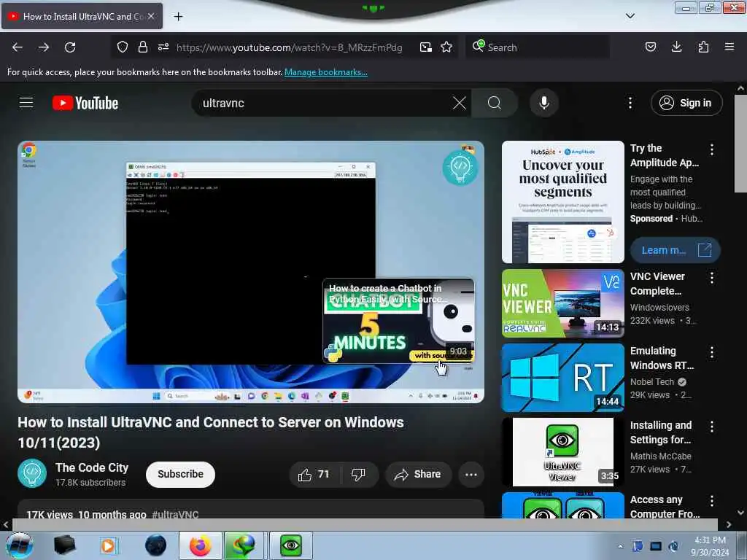Click the Windowslovers channel name
The width and height of the screenshot is (747, 560).
(x=659, y=308)
